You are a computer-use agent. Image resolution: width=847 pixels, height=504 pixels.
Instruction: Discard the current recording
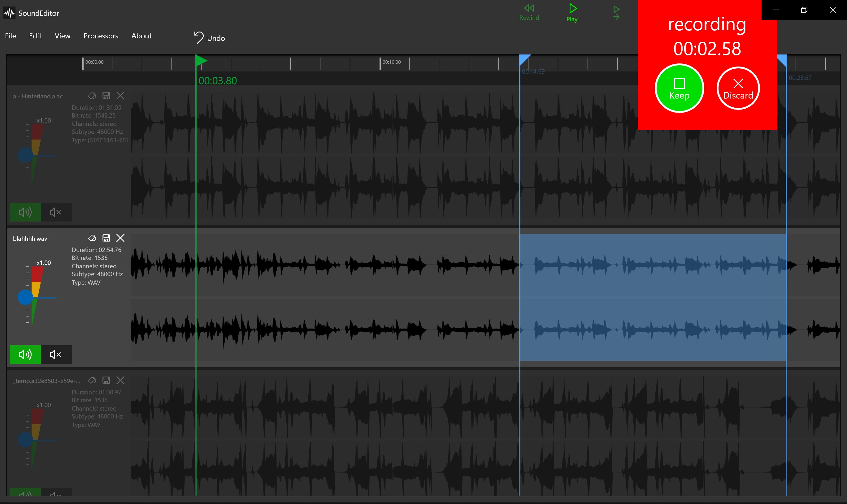click(x=738, y=88)
